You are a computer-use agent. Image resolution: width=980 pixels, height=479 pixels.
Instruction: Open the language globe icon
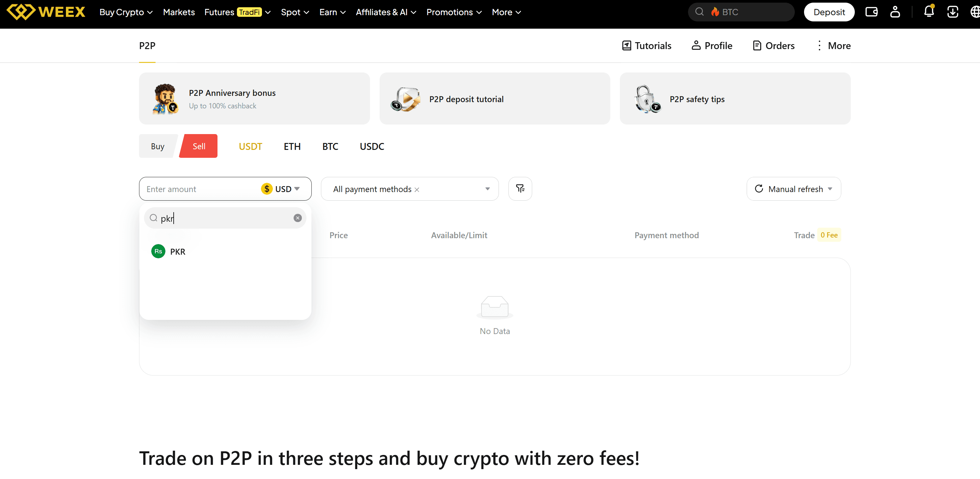975,12
